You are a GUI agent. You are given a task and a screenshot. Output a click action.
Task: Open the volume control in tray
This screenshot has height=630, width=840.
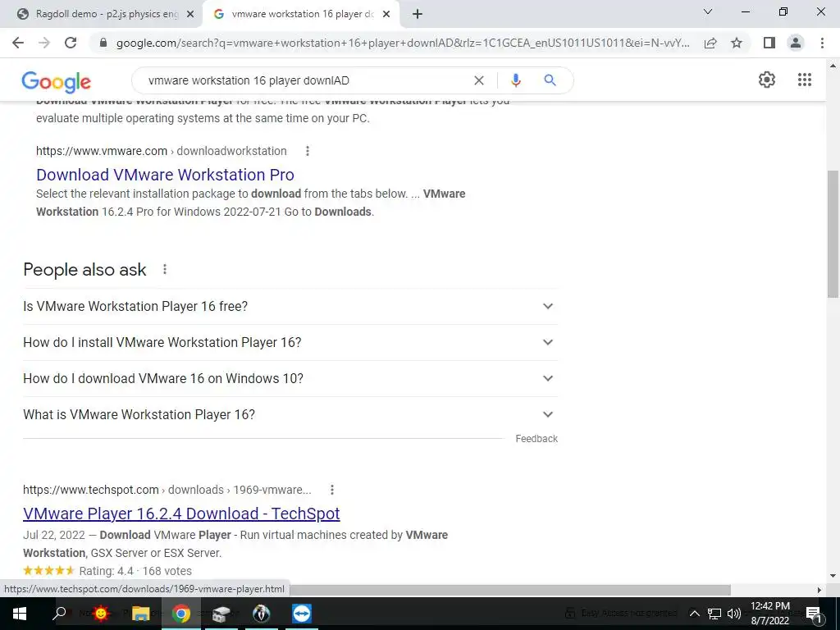tap(734, 614)
